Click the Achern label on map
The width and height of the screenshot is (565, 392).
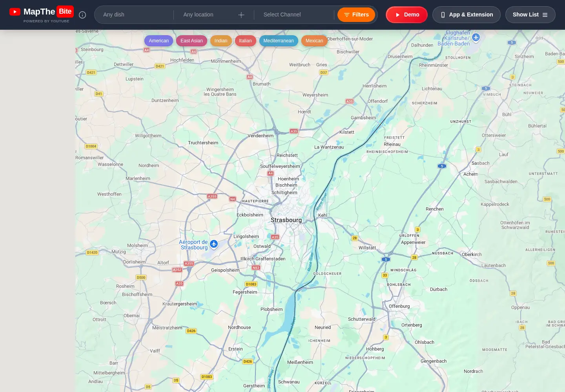(x=470, y=174)
